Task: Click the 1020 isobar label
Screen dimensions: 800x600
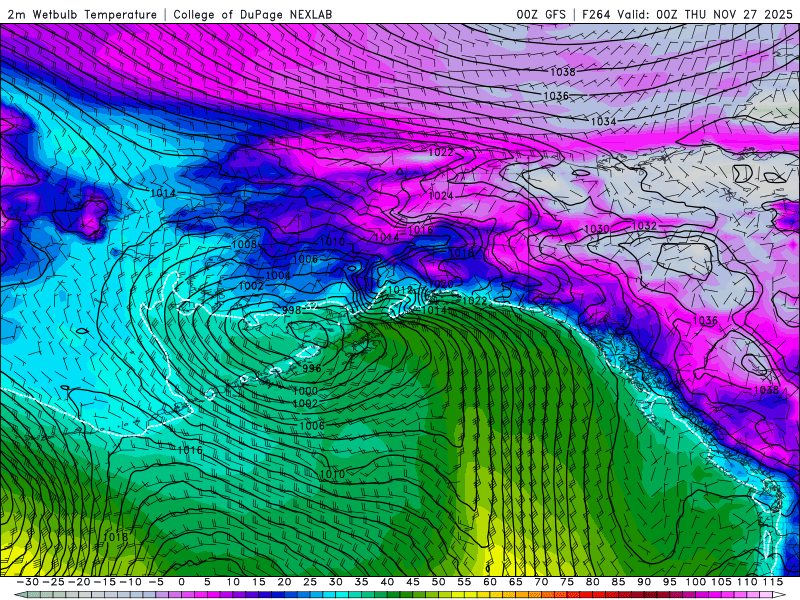Action: (441, 284)
